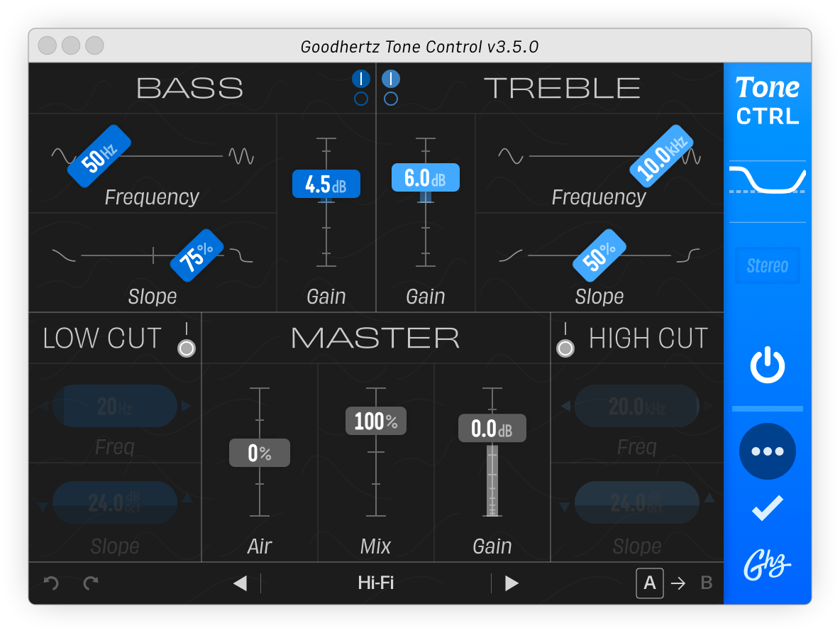The height and width of the screenshot is (633, 840).
Task: Click the LOW CUT section label
Action: coord(101,338)
